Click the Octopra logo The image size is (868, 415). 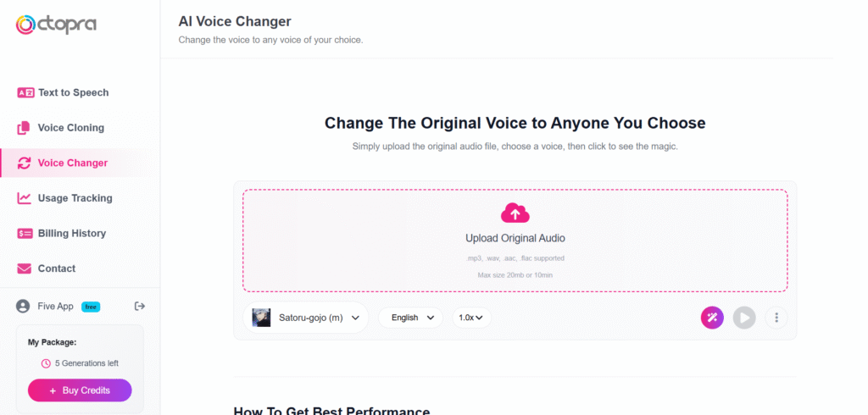56,25
